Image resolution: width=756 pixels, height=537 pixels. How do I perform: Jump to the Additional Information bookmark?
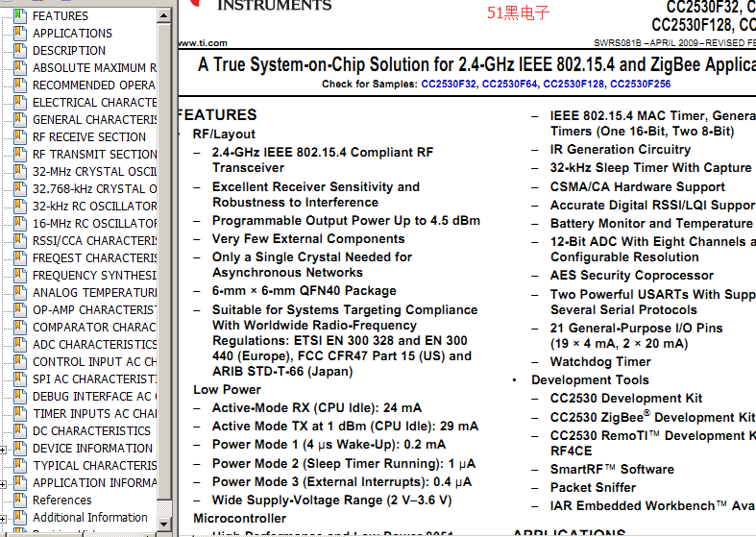(89, 518)
